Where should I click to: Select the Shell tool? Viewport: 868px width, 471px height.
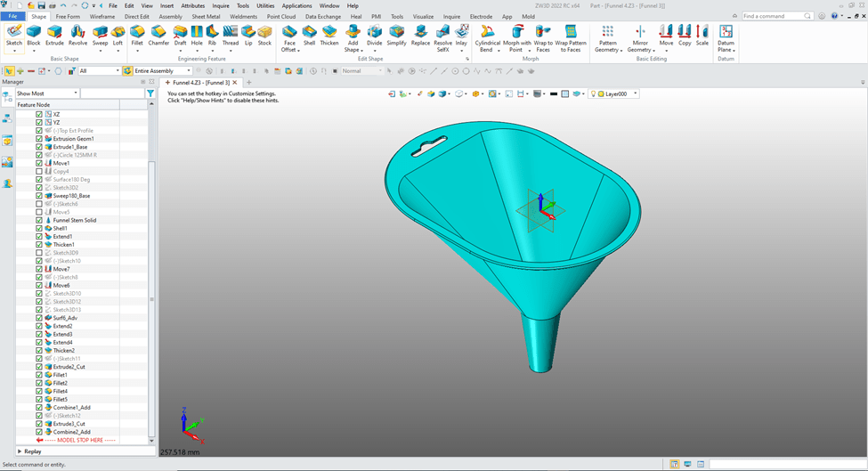pos(309,35)
